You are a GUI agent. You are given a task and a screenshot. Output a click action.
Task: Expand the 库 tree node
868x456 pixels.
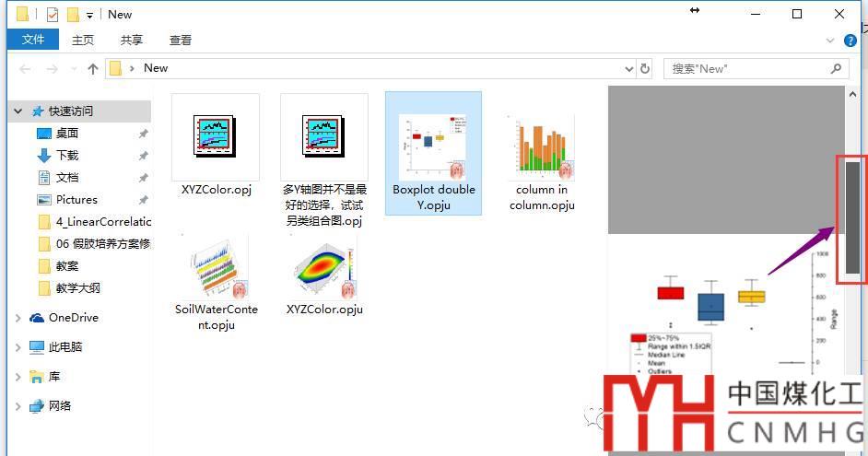(x=18, y=377)
